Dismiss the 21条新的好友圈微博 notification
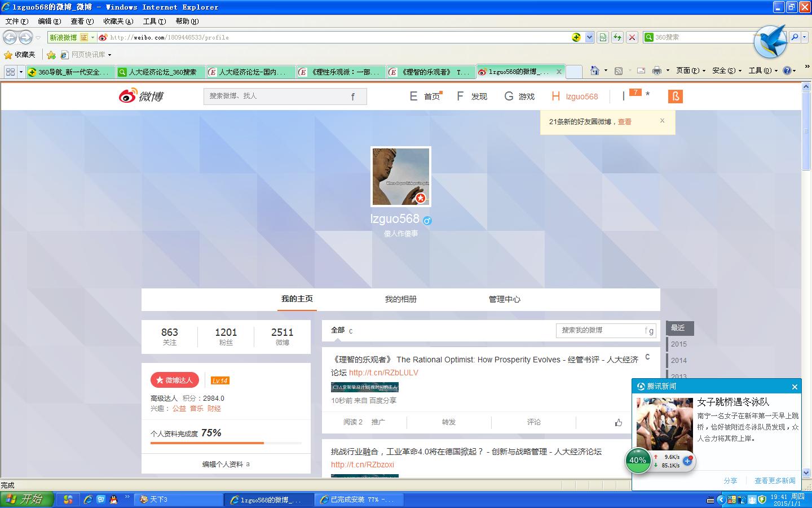812x508 pixels. 663,121
